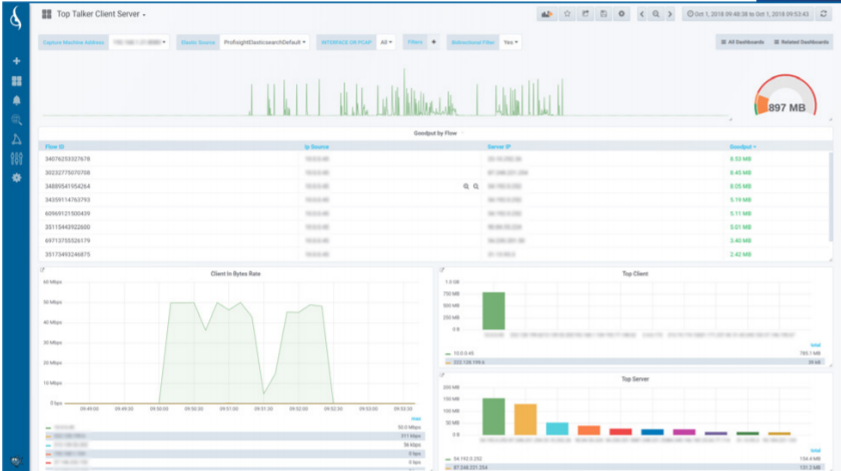
Task: Click the flow ID 60969121500439 cell
Action: coord(68,214)
